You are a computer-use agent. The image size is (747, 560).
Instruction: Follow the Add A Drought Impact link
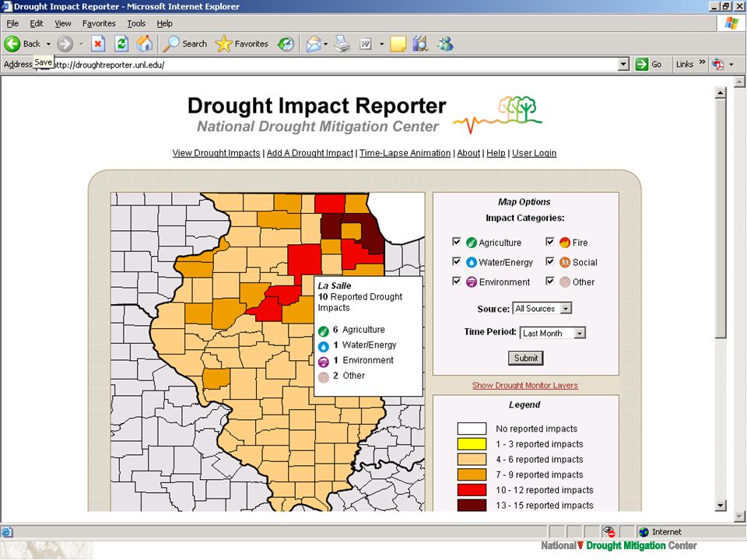pos(310,153)
